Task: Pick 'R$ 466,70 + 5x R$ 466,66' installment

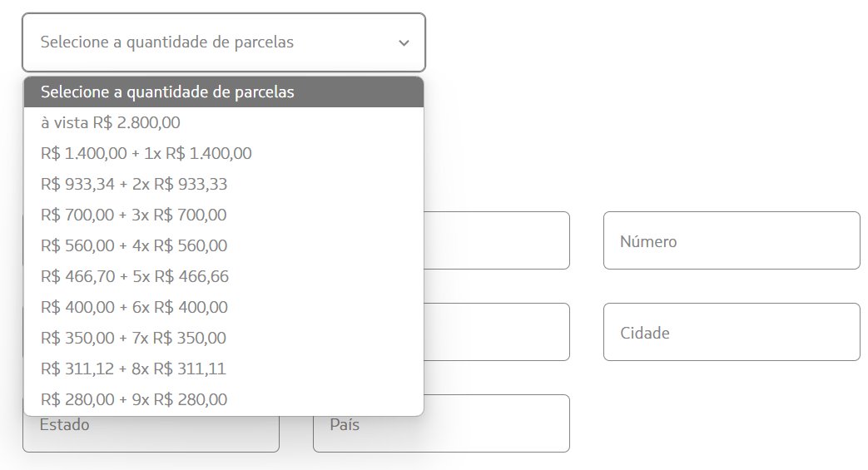Action: [224, 276]
